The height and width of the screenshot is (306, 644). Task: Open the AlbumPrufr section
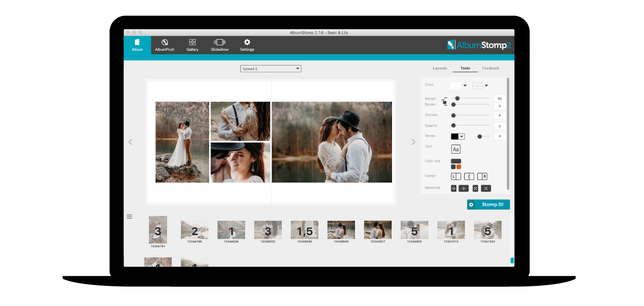click(x=165, y=45)
